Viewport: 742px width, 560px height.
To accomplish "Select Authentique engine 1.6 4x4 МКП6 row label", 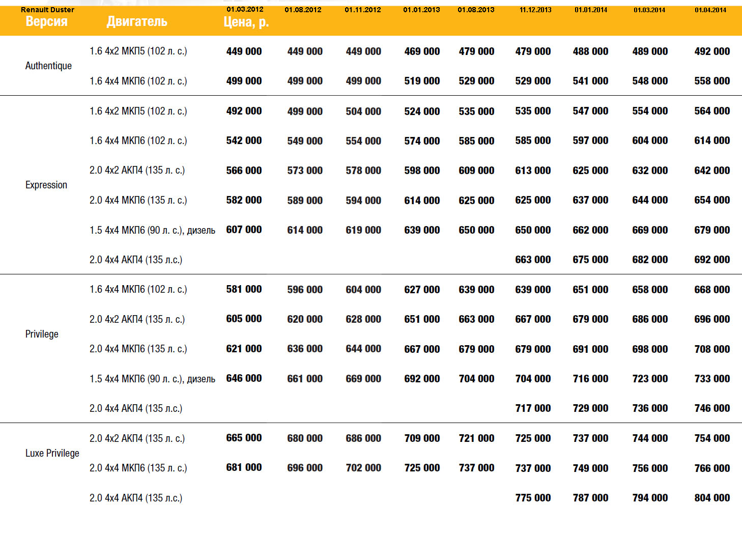I will 138,81.
